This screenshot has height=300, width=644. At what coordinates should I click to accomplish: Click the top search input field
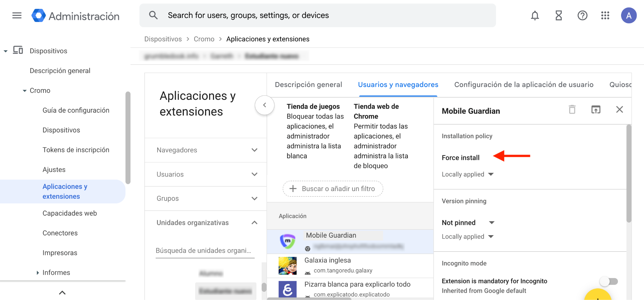click(318, 15)
